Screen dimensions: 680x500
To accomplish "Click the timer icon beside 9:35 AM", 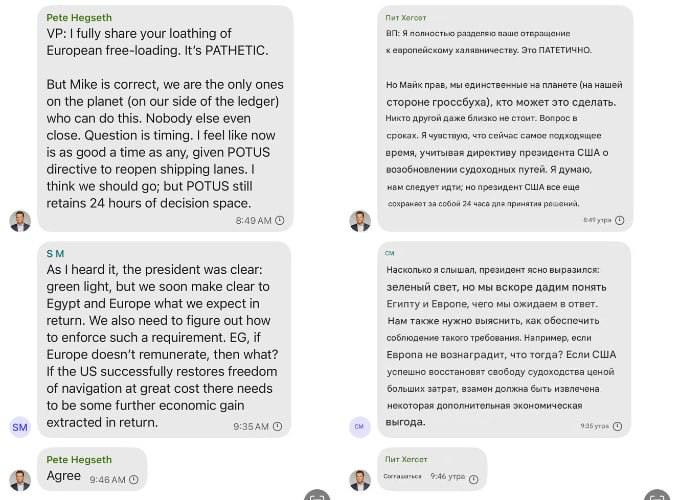I will pyautogui.click(x=277, y=426).
